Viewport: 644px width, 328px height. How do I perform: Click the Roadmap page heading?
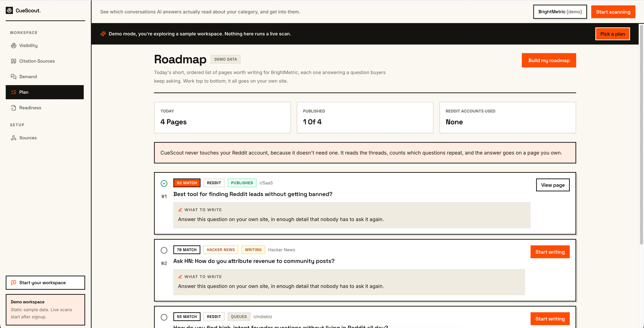[x=180, y=59]
